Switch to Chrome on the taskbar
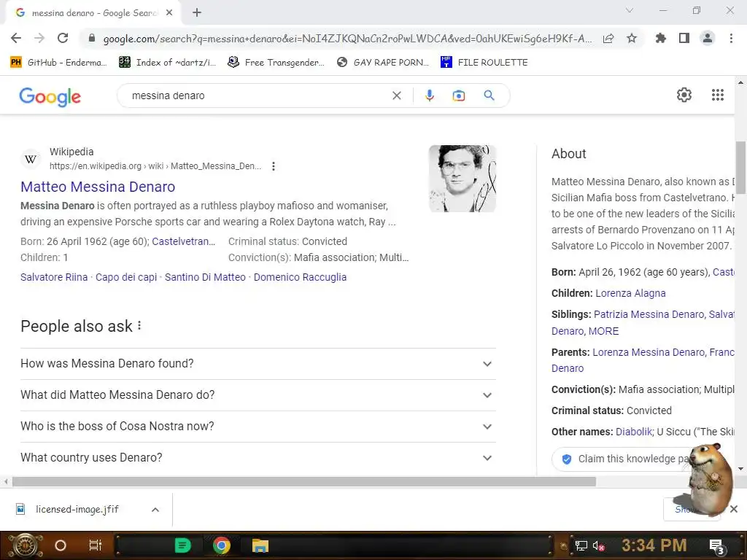 (x=222, y=545)
